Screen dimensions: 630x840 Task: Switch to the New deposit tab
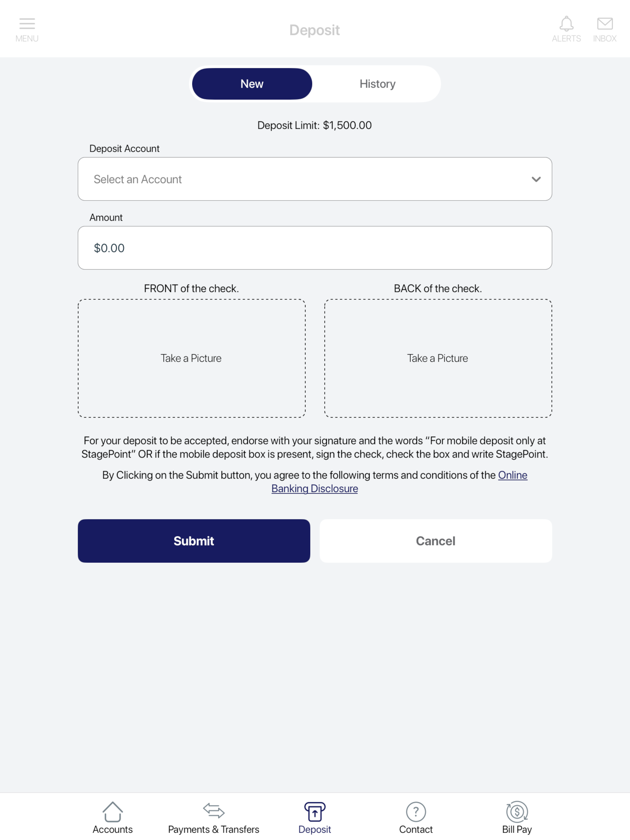[252, 84]
